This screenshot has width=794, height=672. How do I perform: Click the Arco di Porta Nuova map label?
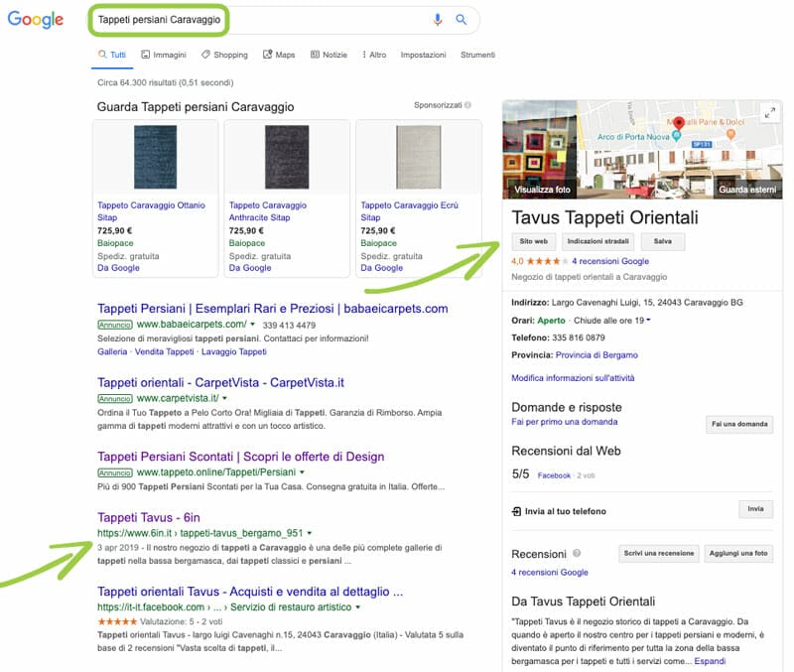tap(633, 137)
